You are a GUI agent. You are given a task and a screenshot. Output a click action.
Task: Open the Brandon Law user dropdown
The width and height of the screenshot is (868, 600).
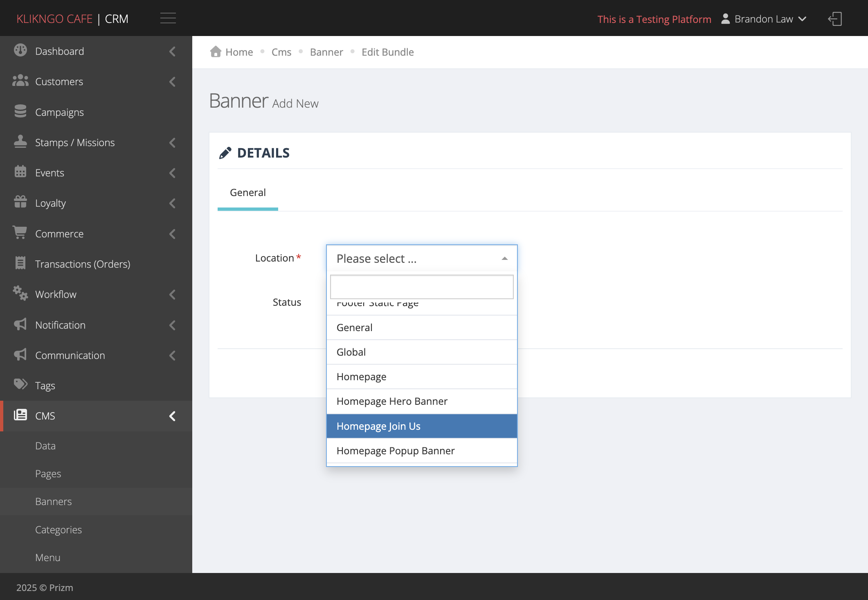pos(764,19)
